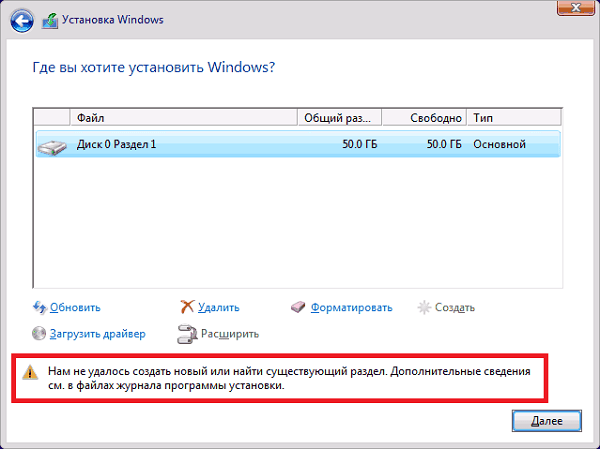Open the Загрузить драйвер link
This screenshot has height=449, width=600.
[98, 333]
